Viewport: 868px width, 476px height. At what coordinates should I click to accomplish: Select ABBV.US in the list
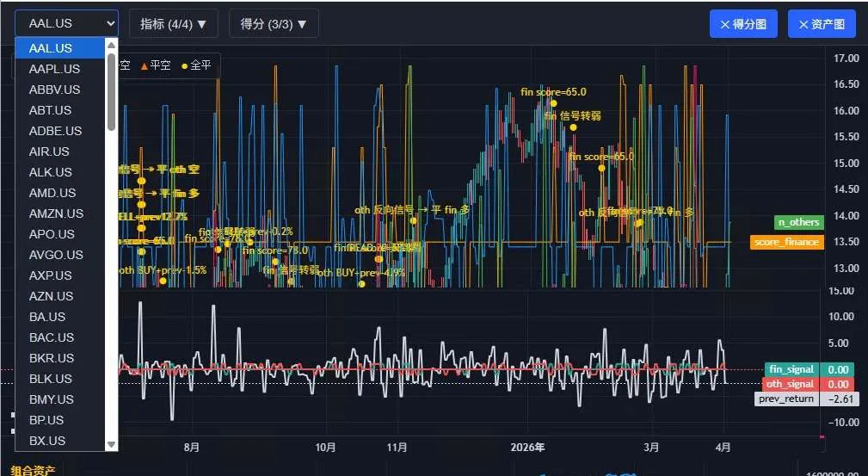point(59,90)
